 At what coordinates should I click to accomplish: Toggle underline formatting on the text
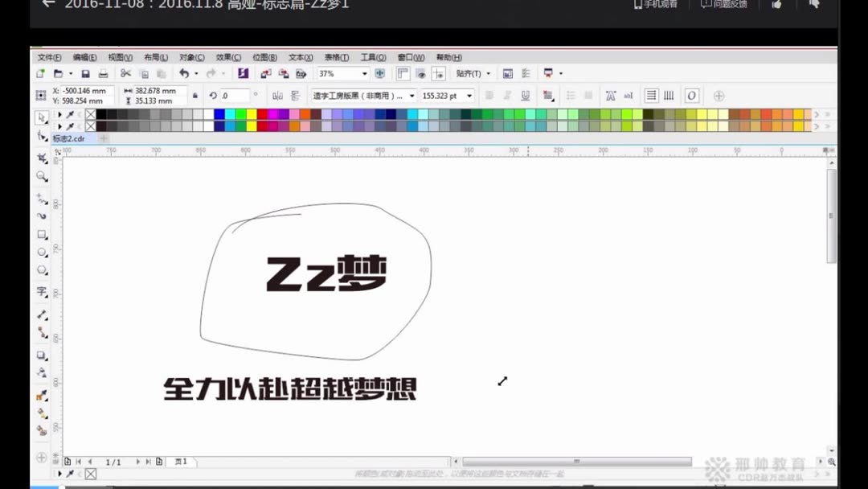tap(524, 95)
